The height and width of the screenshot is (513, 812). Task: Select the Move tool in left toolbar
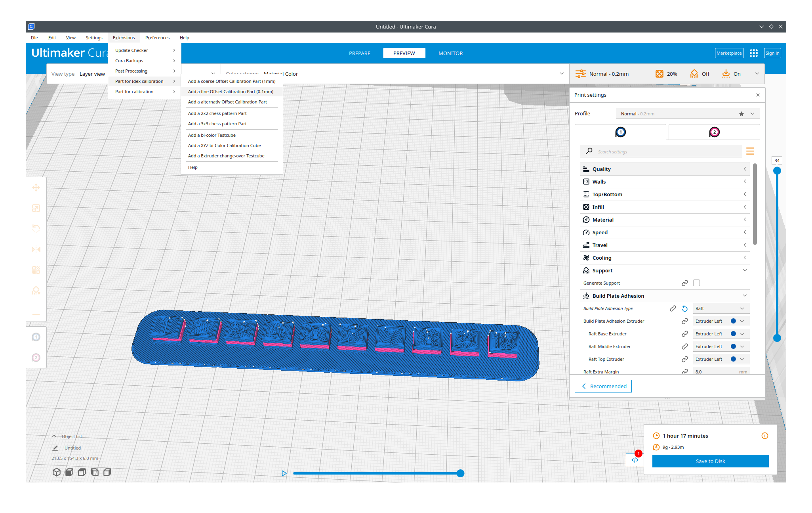click(36, 188)
